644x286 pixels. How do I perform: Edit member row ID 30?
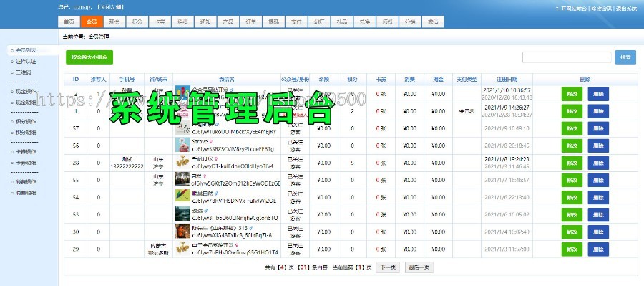572,232
